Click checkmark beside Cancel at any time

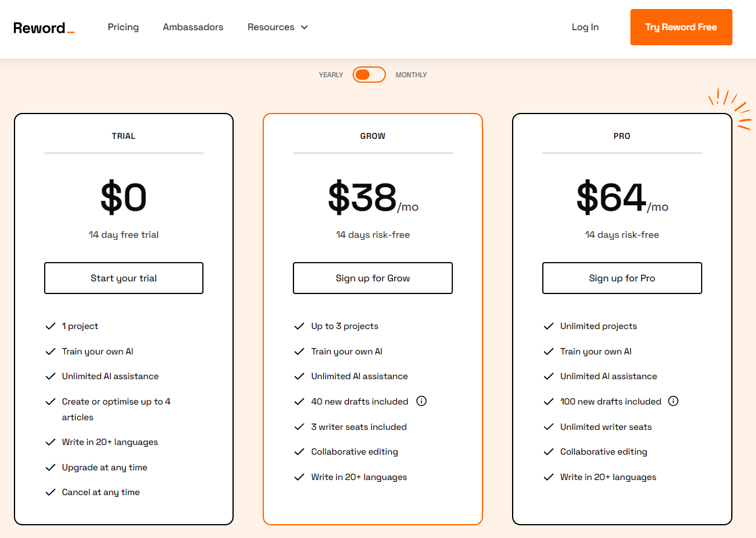coord(51,492)
